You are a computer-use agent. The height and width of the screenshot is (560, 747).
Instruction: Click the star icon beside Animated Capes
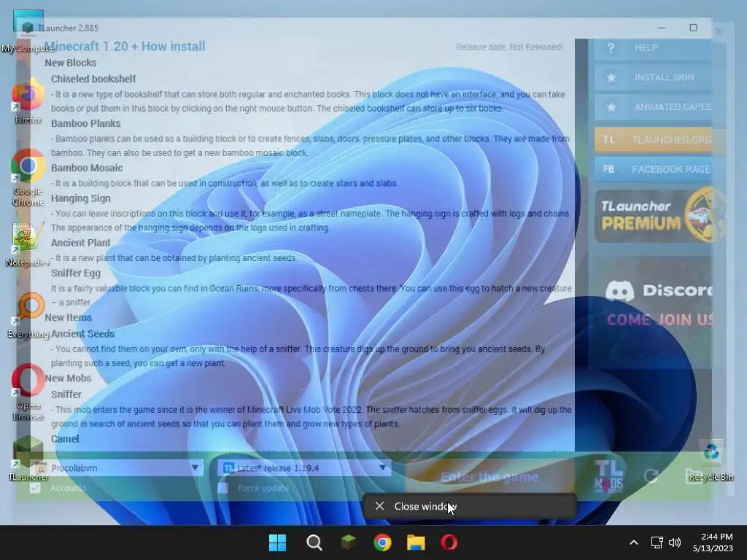point(611,106)
